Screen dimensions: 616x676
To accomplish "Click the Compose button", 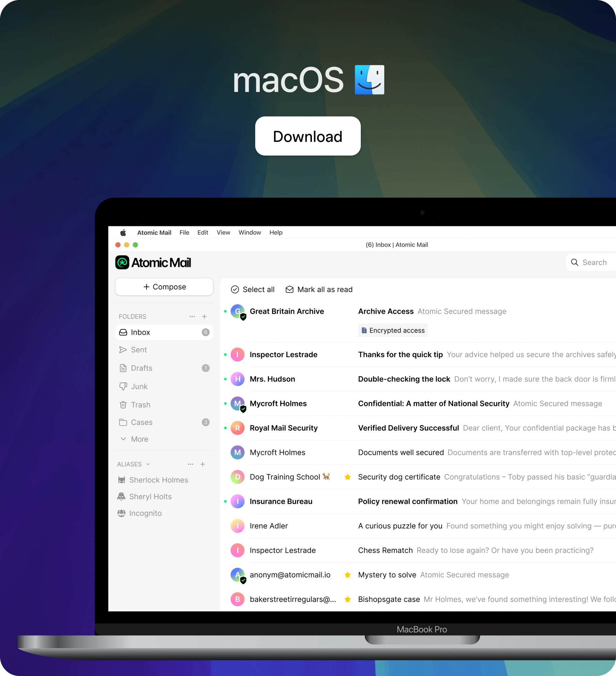I will (164, 287).
